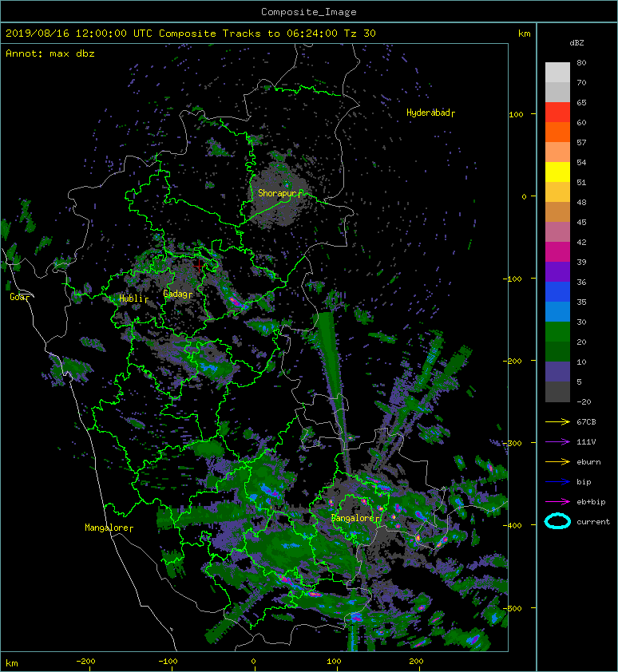Click the eb+bip magenta arrow legend icon
618x672 pixels.
coord(557,502)
